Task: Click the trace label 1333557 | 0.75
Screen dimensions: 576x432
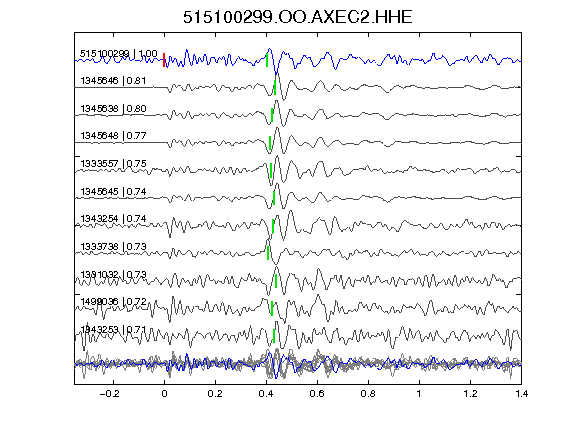Action: point(113,163)
